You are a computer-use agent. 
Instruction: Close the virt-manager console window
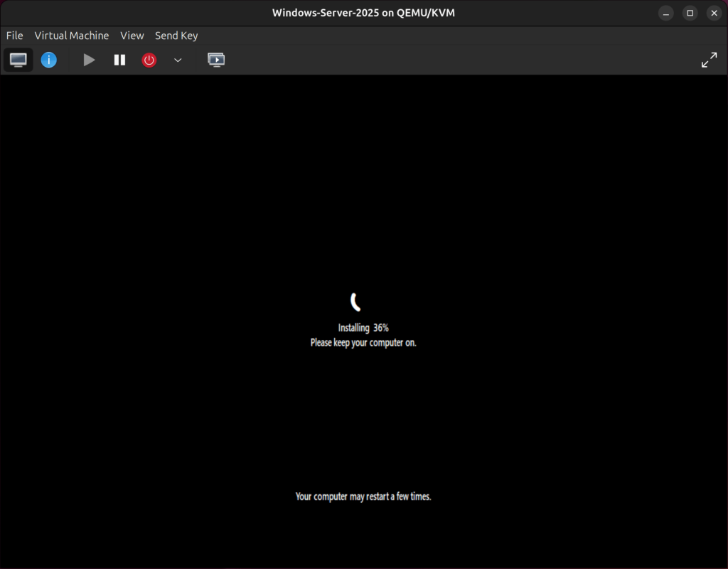(x=714, y=12)
